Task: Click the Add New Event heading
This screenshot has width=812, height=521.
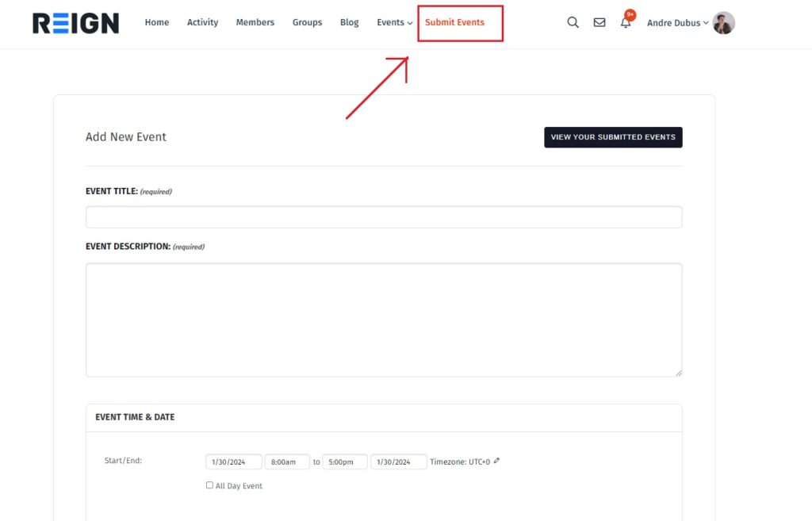Action: [x=126, y=136]
